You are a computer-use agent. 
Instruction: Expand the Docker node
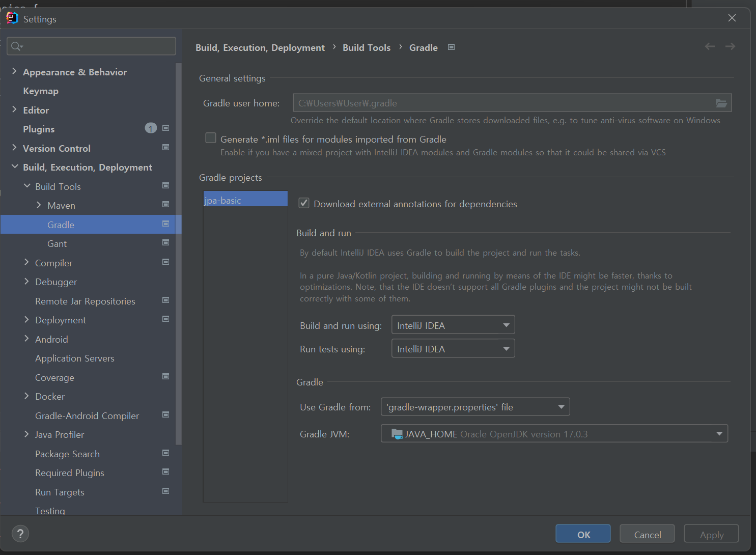coord(26,396)
